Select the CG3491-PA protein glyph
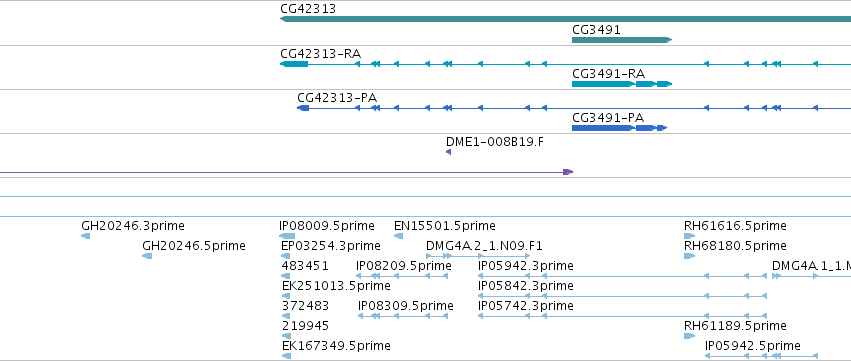851x361 pixels. tap(619, 128)
